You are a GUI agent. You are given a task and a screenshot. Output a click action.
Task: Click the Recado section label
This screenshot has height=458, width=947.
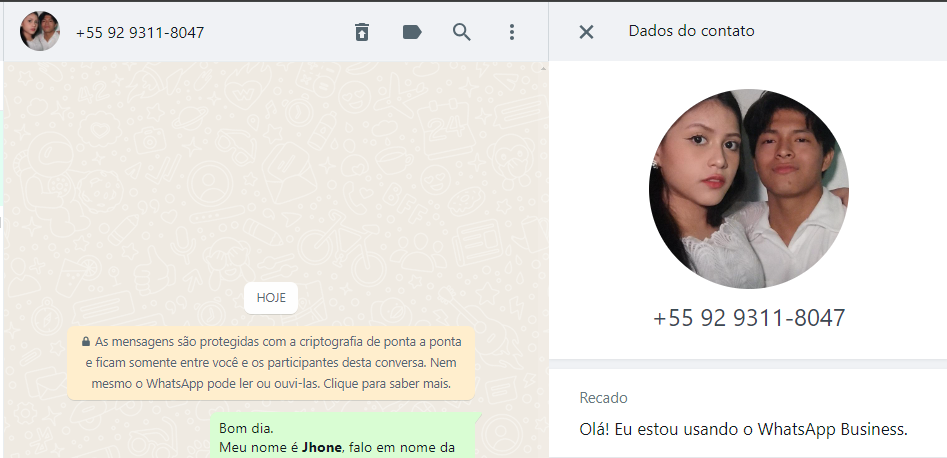click(x=603, y=398)
